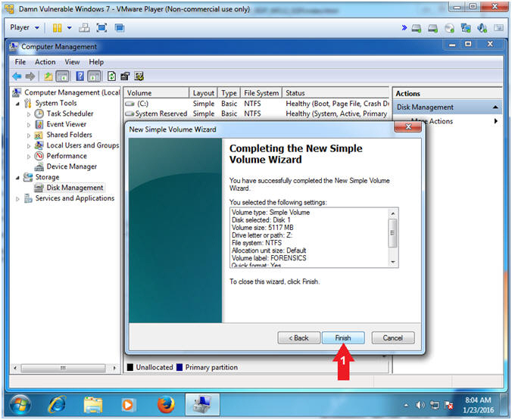Open Windows Media Player from taskbar

coord(128,405)
